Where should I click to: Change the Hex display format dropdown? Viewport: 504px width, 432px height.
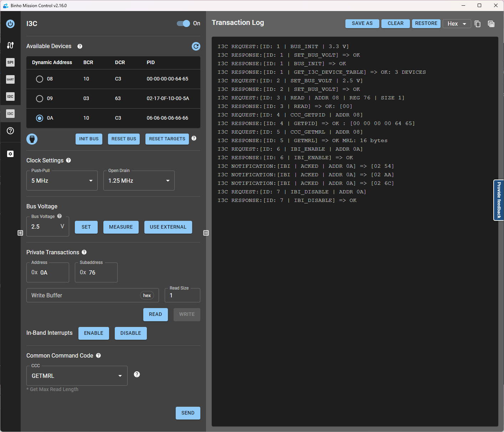pos(457,24)
